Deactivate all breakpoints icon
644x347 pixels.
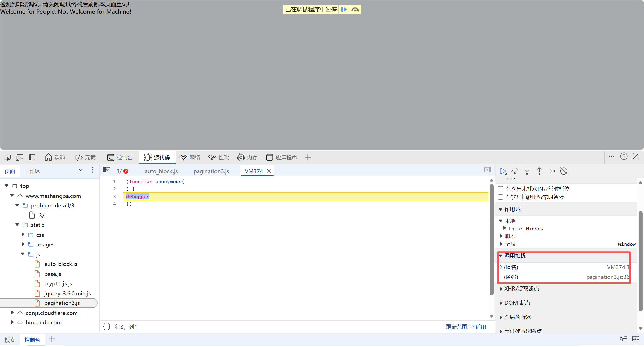564,171
